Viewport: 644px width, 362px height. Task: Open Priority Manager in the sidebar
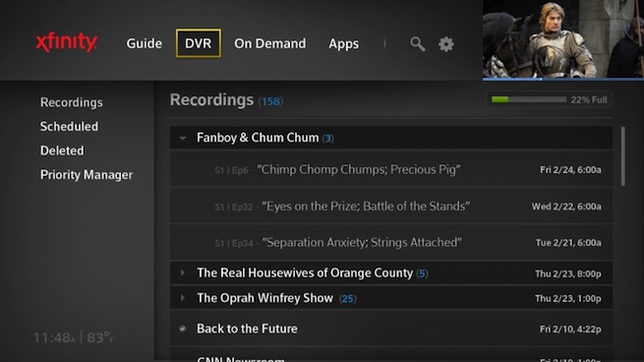click(x=87, y=175)
